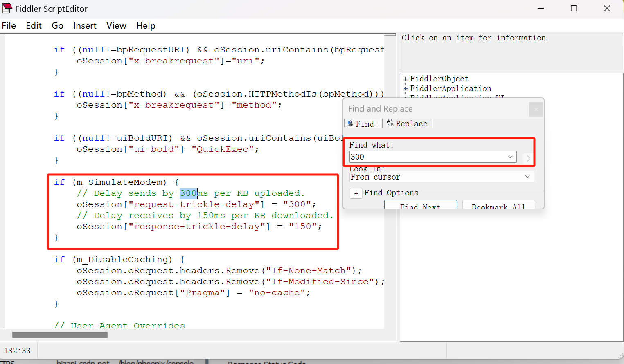Open the File menu
The image size is (624, 364).
(9, 26)
